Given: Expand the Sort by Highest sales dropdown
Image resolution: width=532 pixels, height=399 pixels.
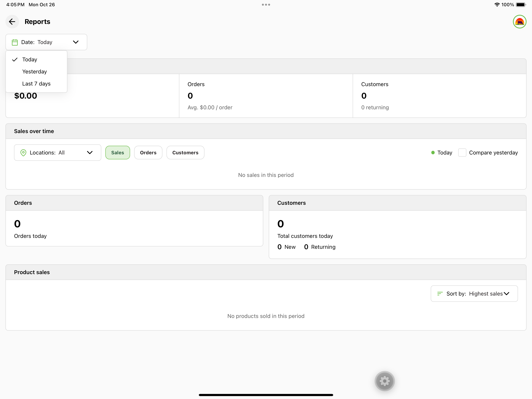Looking at the screenshot, I should tap(474, 294).
